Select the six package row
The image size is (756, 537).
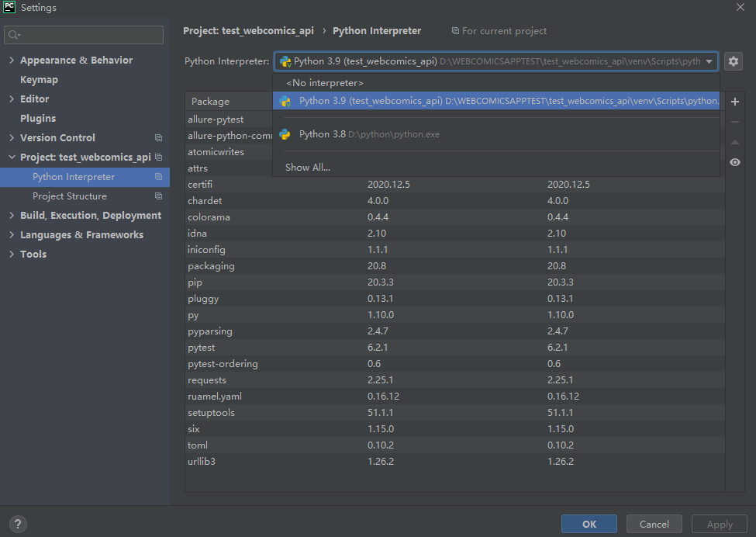455,429
